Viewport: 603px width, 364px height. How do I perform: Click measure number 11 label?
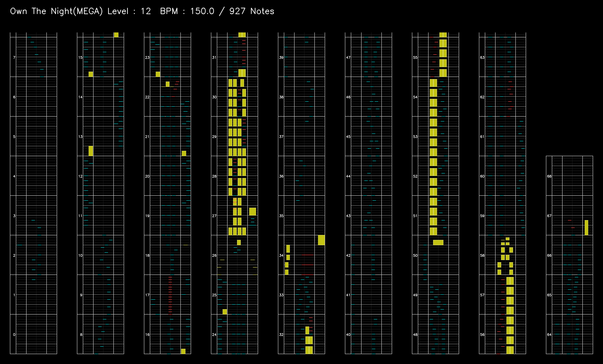coord(80,216)
